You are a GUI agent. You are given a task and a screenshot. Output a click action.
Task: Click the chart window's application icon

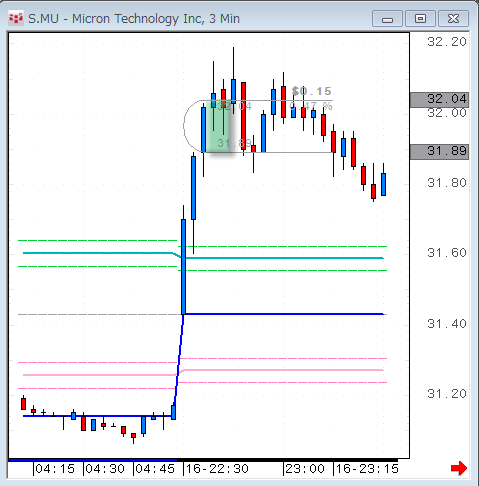16,18
